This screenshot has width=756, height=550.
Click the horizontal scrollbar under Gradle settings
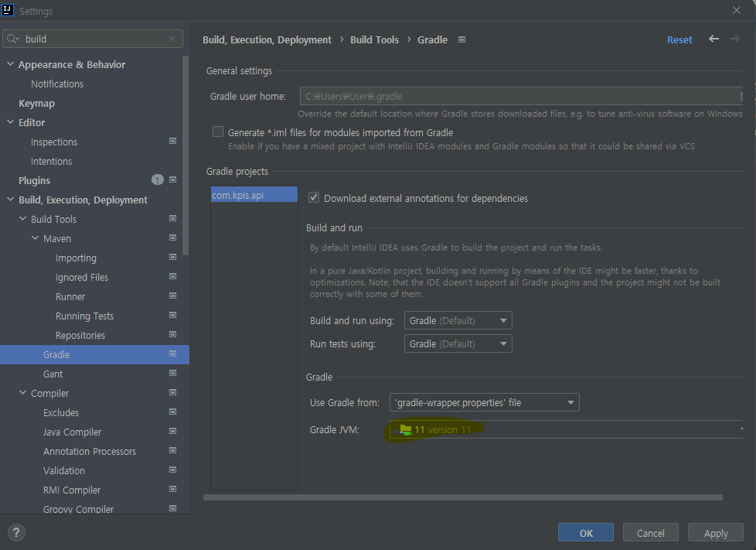pyautogui.click(x=463, y=497)
